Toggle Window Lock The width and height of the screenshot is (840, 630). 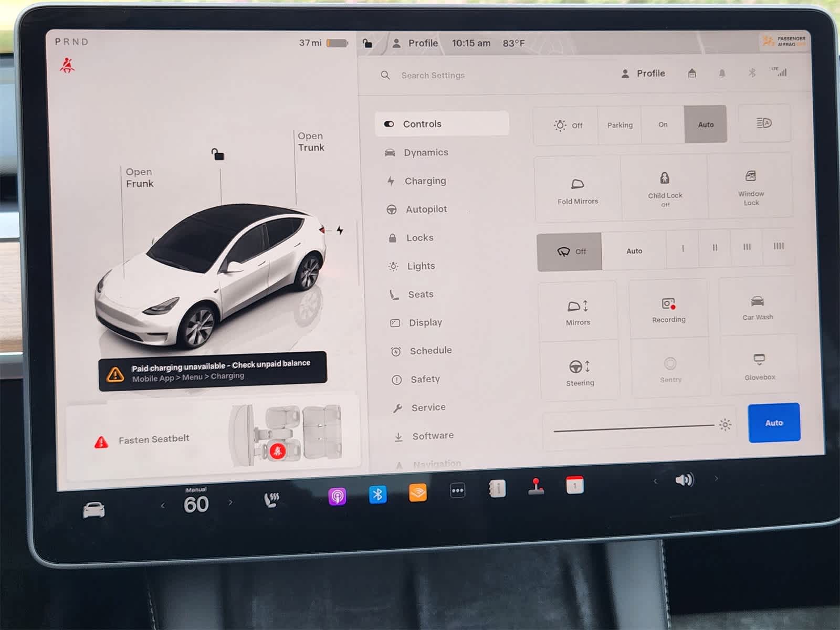pos(751,186)
